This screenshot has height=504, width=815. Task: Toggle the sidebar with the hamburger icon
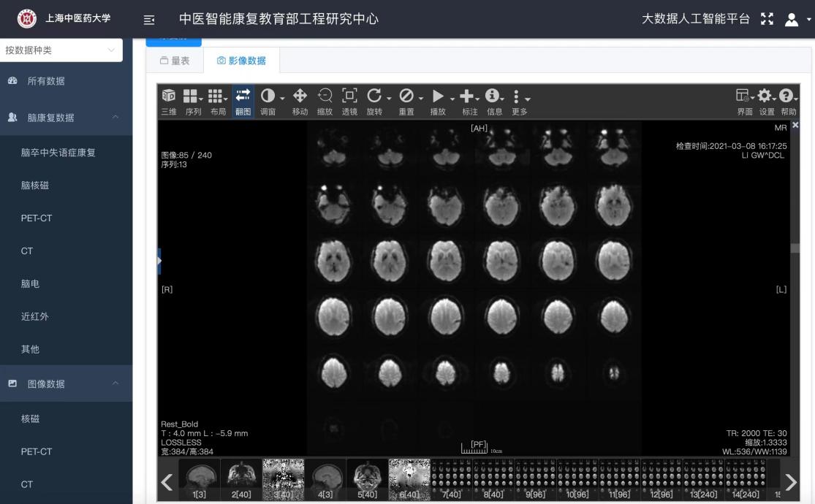pyautogui.click(x=148, y=19)
